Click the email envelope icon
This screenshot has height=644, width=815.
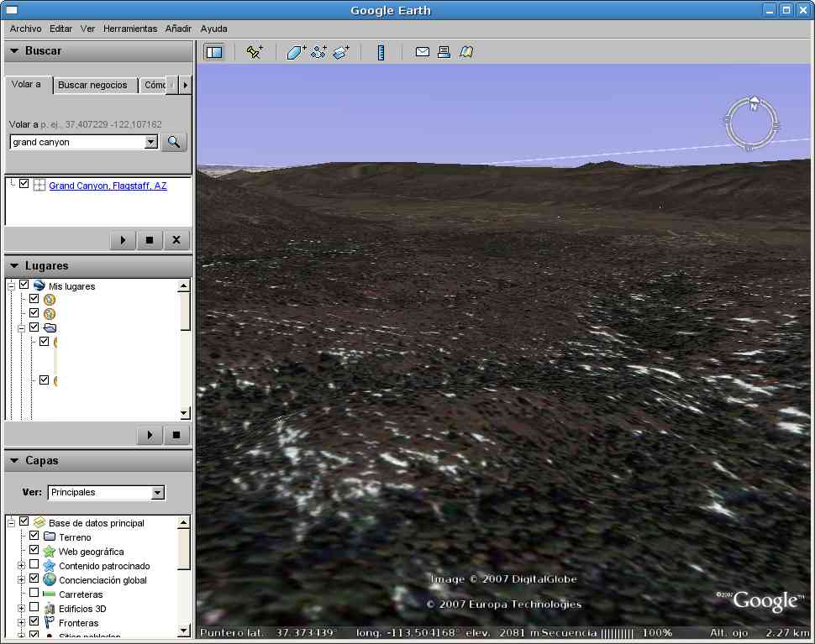423,52
